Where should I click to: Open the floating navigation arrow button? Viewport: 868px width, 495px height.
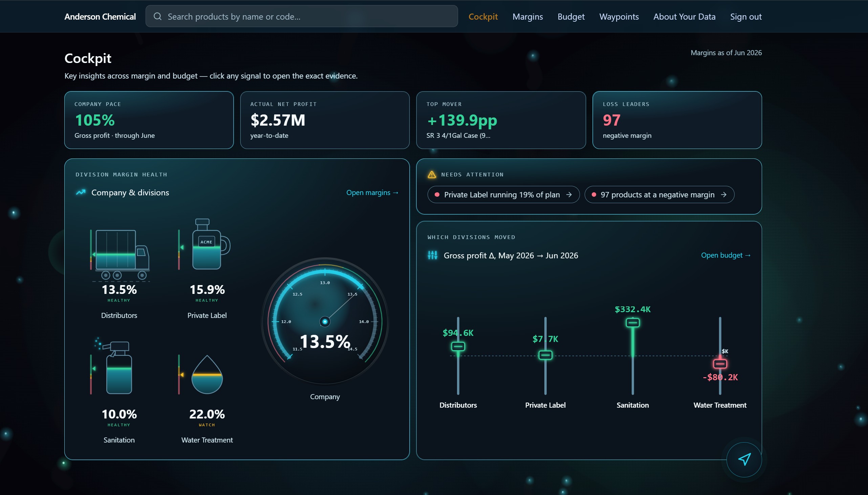(x=744, y=459)
